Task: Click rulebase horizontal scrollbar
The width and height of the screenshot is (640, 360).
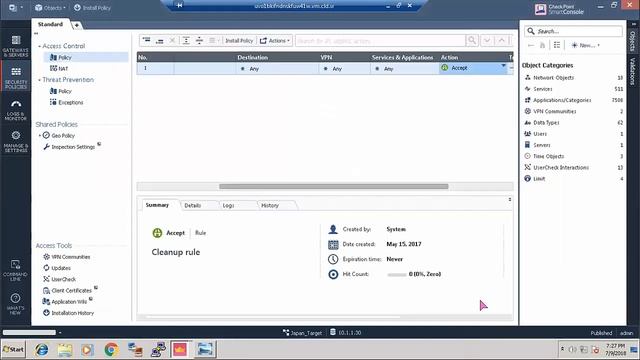Action: click(333, 187)
